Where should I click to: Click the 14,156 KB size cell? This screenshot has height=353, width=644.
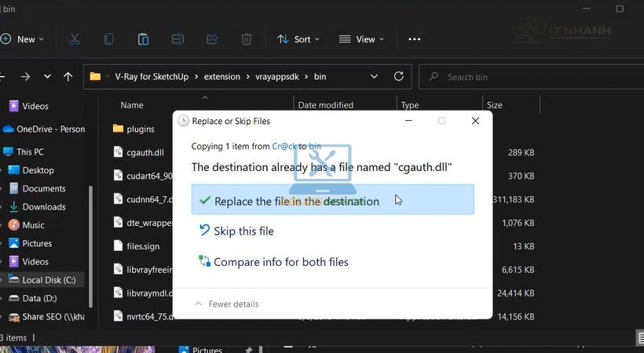516,316
